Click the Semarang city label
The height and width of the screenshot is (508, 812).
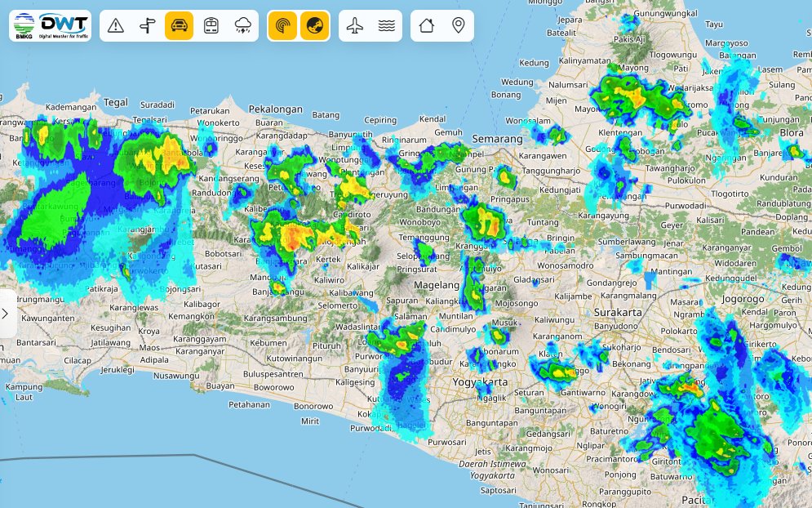click(497, 139)
